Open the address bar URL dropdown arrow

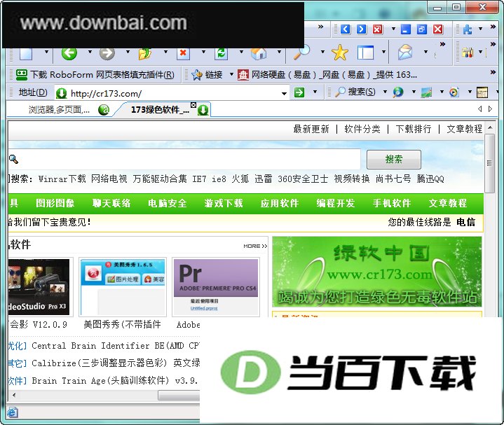284,93
